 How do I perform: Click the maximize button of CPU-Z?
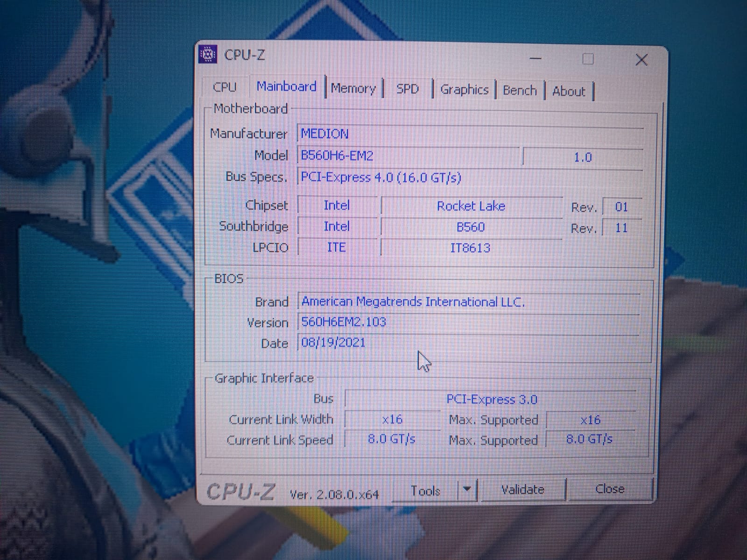pyautogui.click(x=588, y=59)
